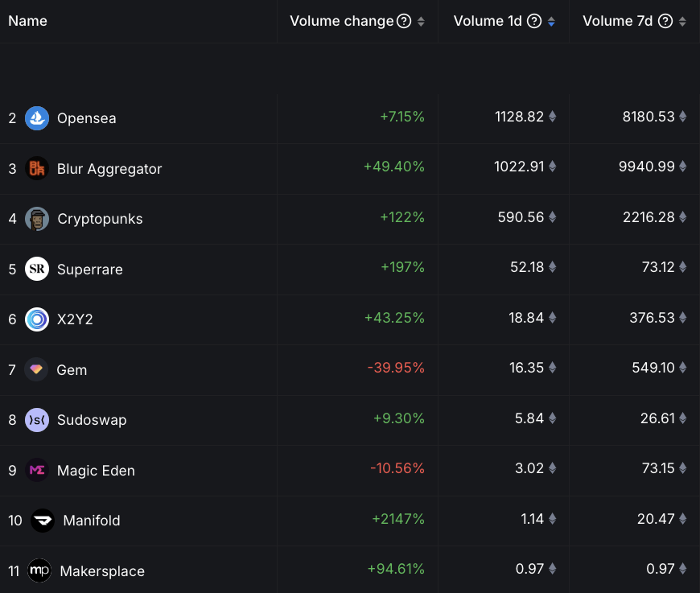The image size is (700, 593).
Task: Open the Volume 1d info question icon
Action: (x=533, y=22)
